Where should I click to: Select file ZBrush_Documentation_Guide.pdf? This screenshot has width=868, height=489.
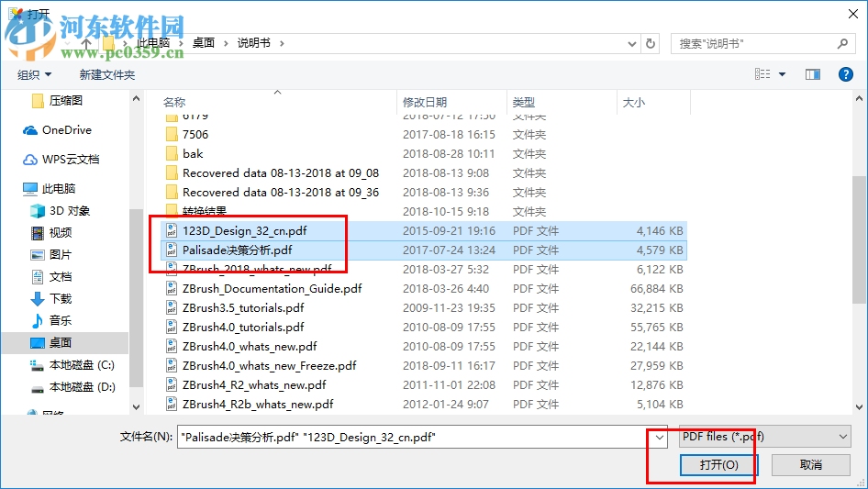[273, 288]
